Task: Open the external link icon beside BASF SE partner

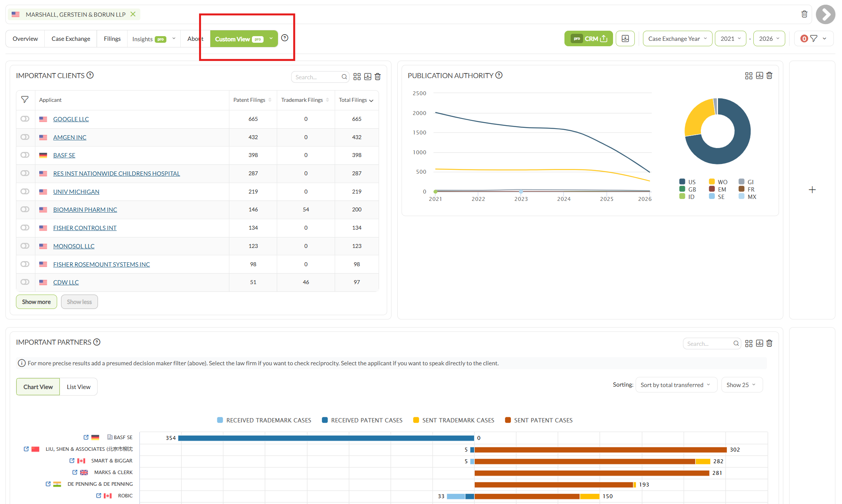Action: [86, 437]
